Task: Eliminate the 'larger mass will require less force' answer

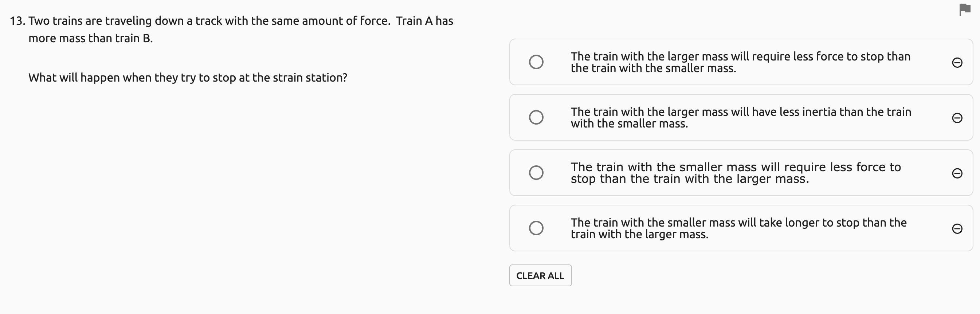Action: 957,62
